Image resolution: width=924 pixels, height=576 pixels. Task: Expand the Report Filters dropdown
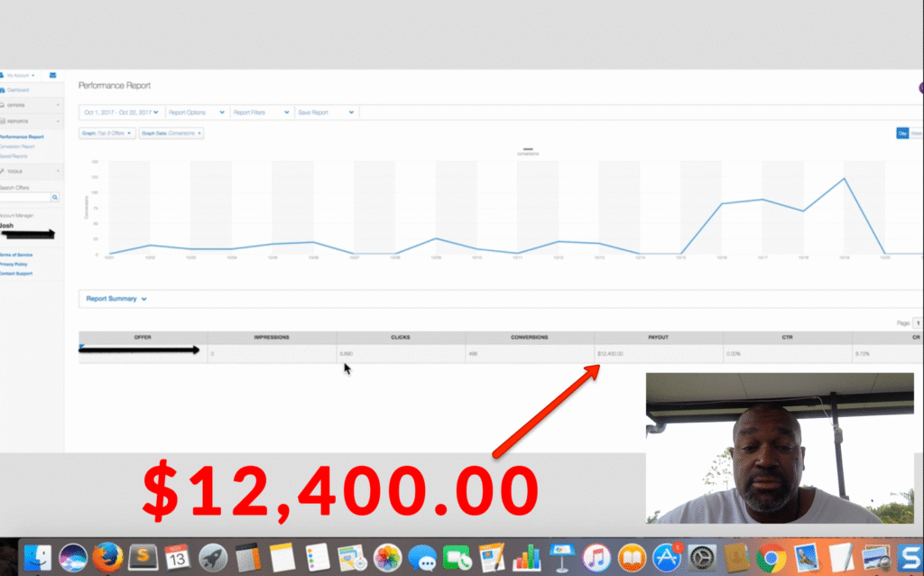pos(262,113)
